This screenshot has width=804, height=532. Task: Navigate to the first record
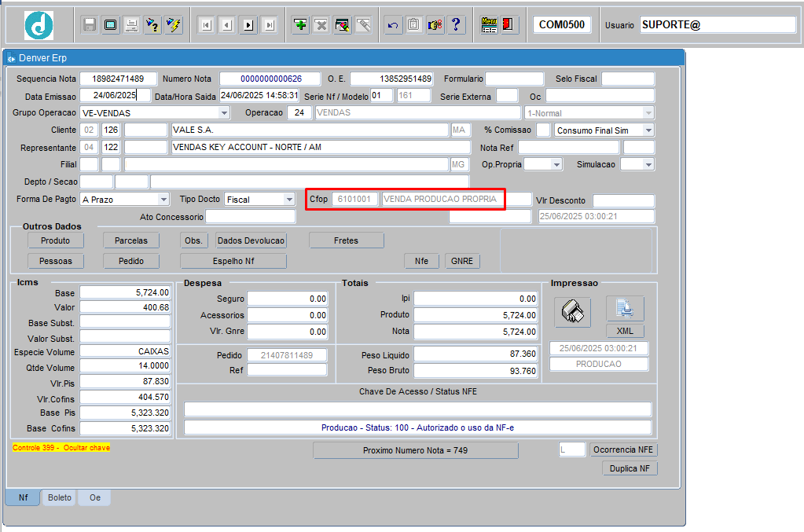(x=206, y=24)
